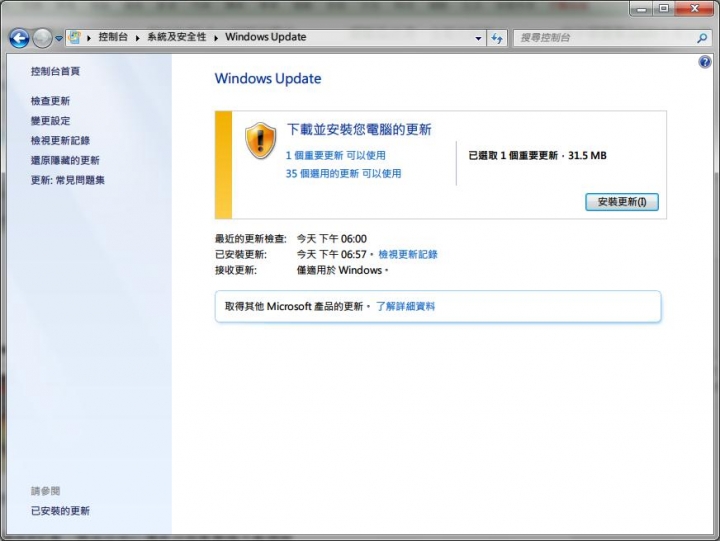The height and width of the screenshot is (541, 720).
Task: Open 變更設定 in the sidebar
Action: 51,121
